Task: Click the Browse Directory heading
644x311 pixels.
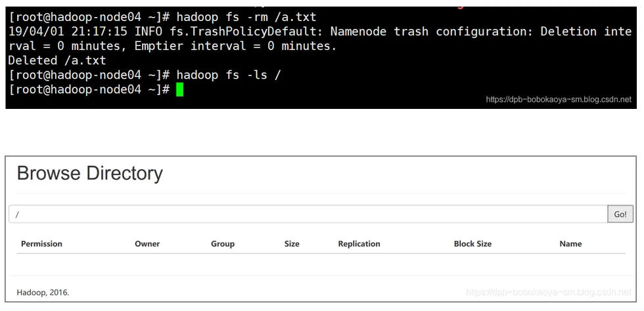Action: (x=89, y=173)
